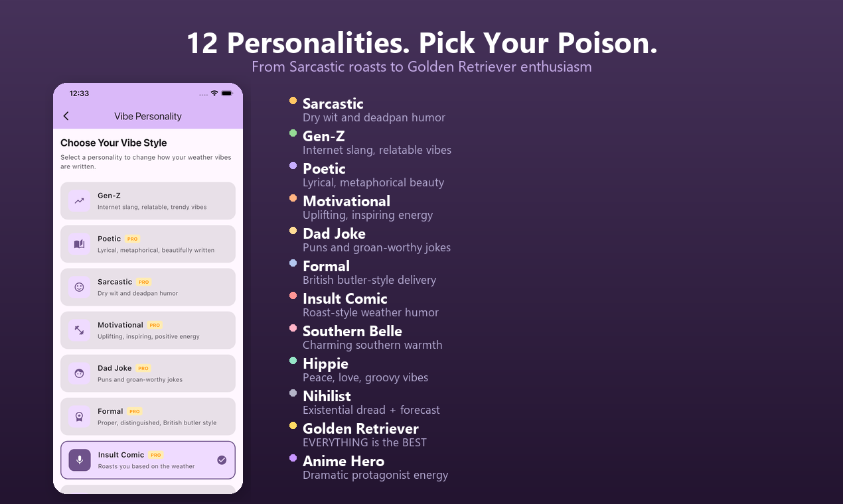Click the Poetic open book icon

click(80, 243)
